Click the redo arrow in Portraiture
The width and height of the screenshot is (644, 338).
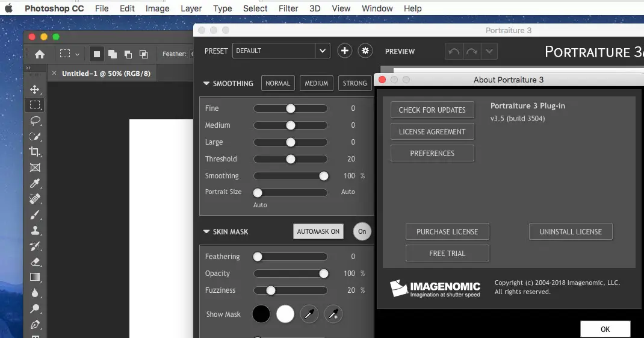(471, 51)
